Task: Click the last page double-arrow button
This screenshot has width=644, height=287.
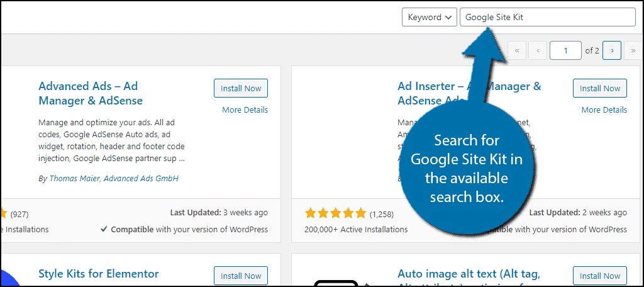Action: pyautogui.click(x=633, y=50)
